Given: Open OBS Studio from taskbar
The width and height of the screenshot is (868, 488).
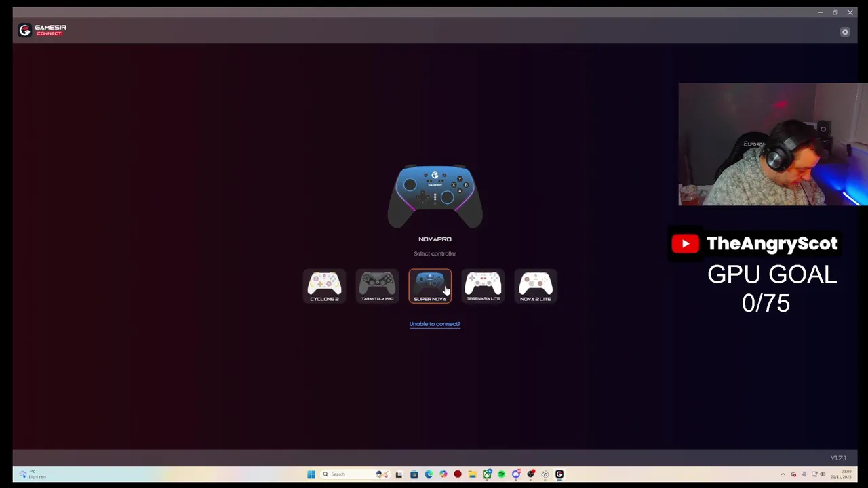Looking at the screenshot, I should pyautogui.click(x=530, y=474).
